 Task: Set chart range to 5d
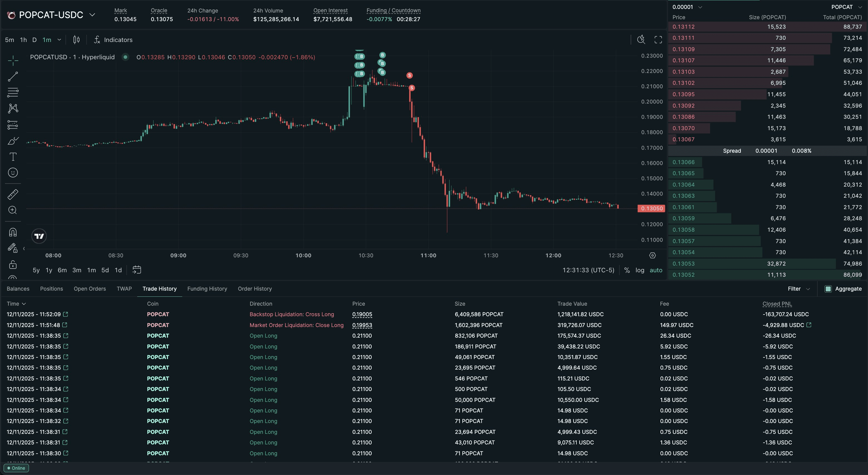(105, 270)
